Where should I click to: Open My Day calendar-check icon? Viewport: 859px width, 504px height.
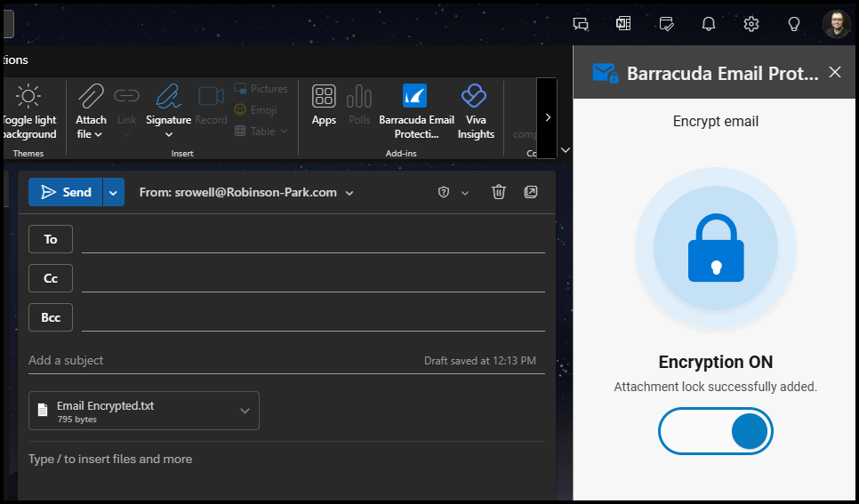point(666,24)
